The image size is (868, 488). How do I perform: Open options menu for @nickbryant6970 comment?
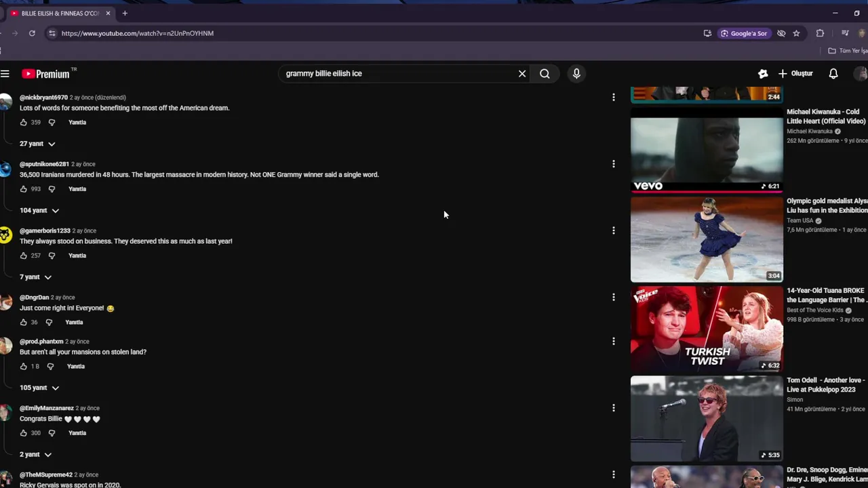click(614, 98)
